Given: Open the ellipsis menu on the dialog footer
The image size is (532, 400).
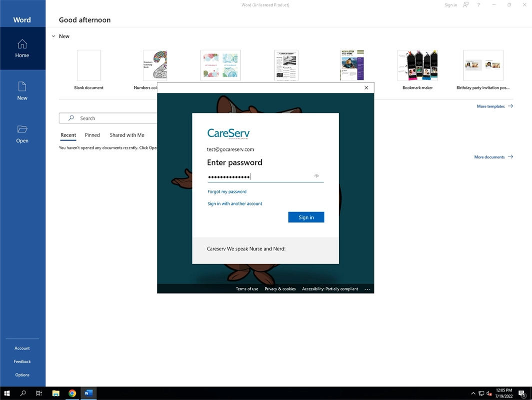Looking at the screenshot, I should [368, 289].
